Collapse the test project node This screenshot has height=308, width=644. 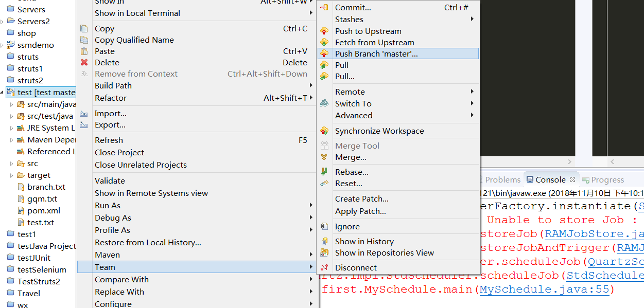[x=3, y=93]
